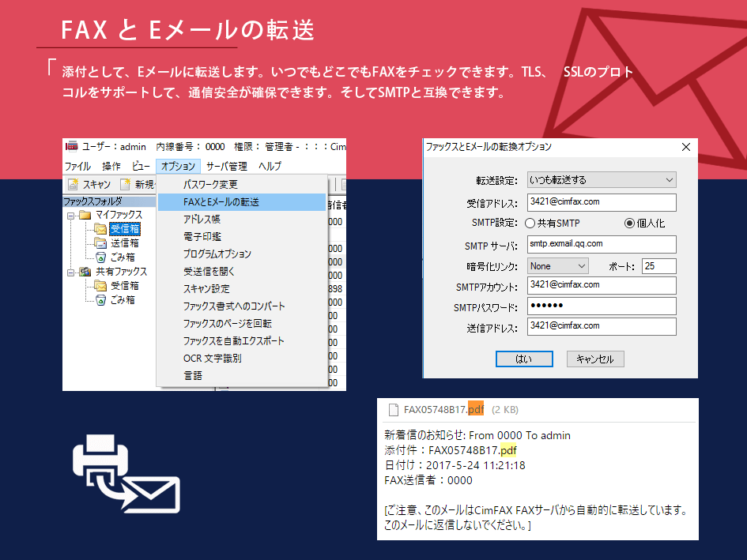Click the SMTPパスワード field
The width and height of the screenshot is (747, 560).
[x=602, y=306]
